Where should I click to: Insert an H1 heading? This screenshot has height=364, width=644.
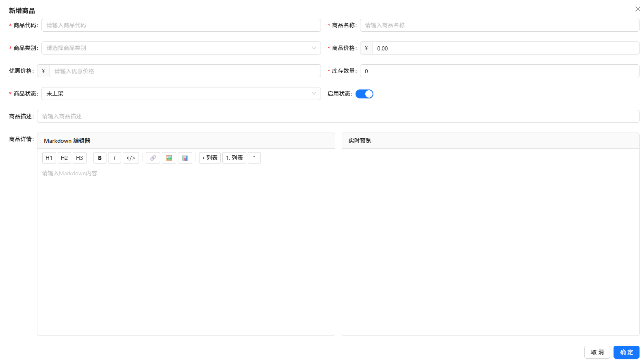(49, 158)
